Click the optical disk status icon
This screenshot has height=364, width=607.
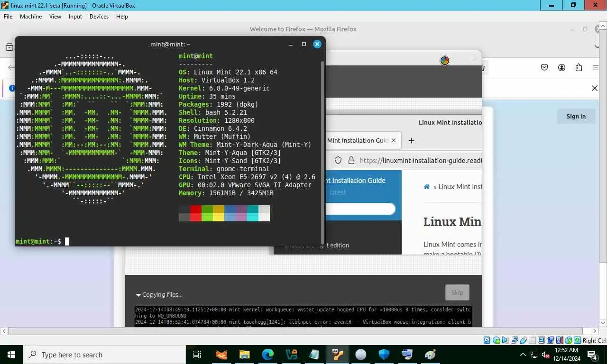497,340
